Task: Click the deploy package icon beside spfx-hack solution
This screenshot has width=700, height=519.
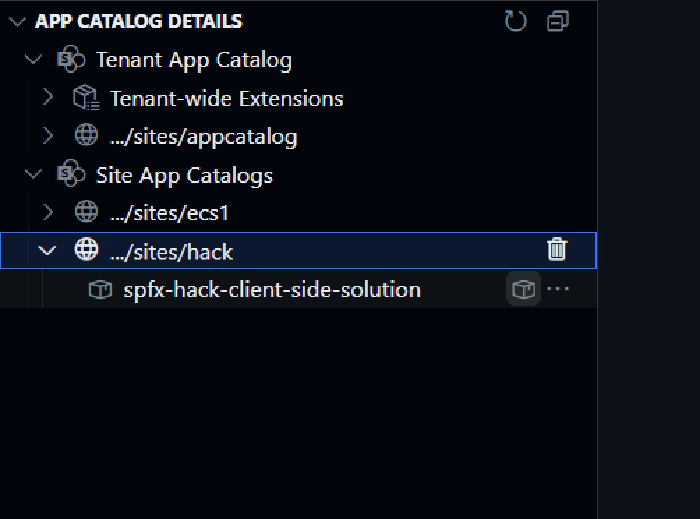Action: 523,290
